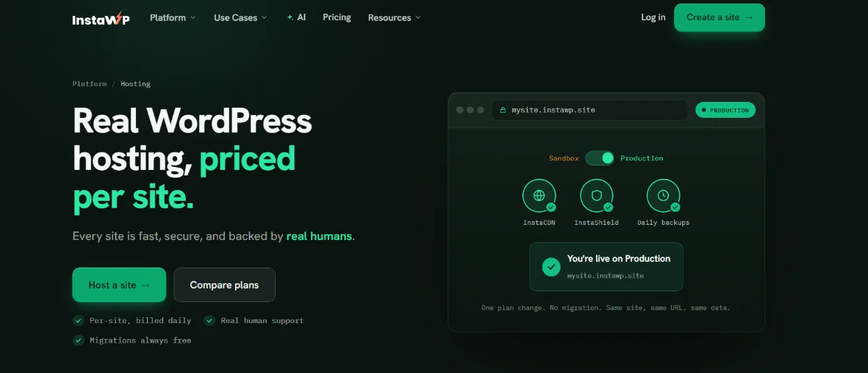Click the 'real humans' highlighted text

coord(319,236)
